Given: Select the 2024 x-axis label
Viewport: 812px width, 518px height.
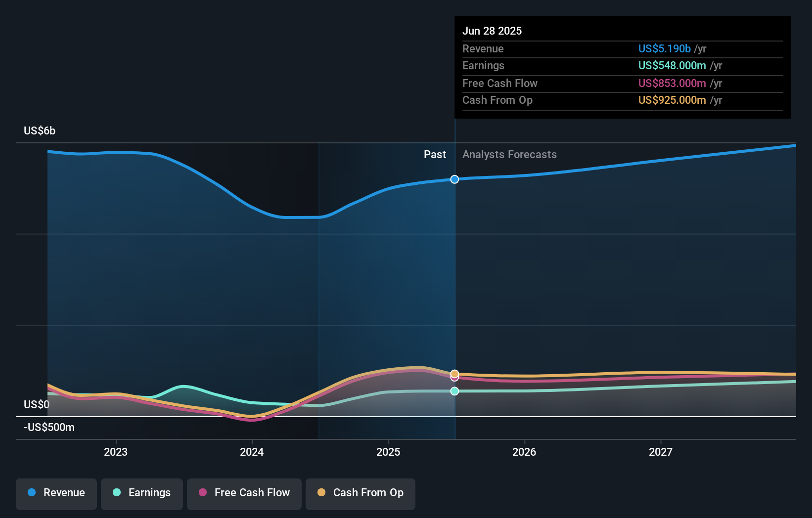Looking at the screenshot, I should coord(252,452).
